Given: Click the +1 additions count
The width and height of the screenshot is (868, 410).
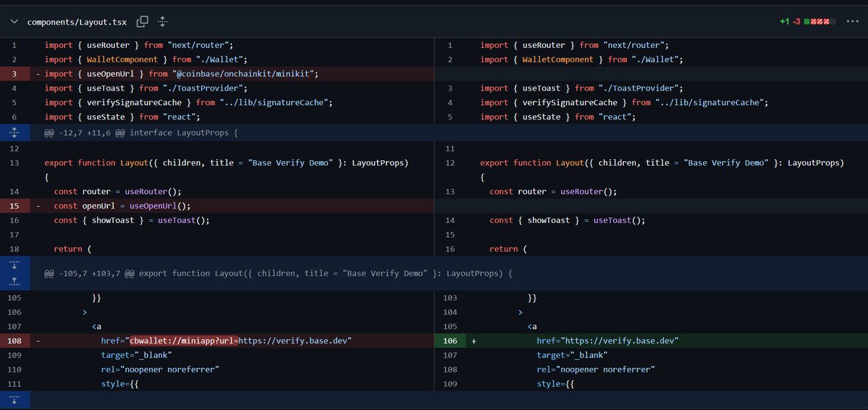Looking at the screenshot, I should 785,22.
